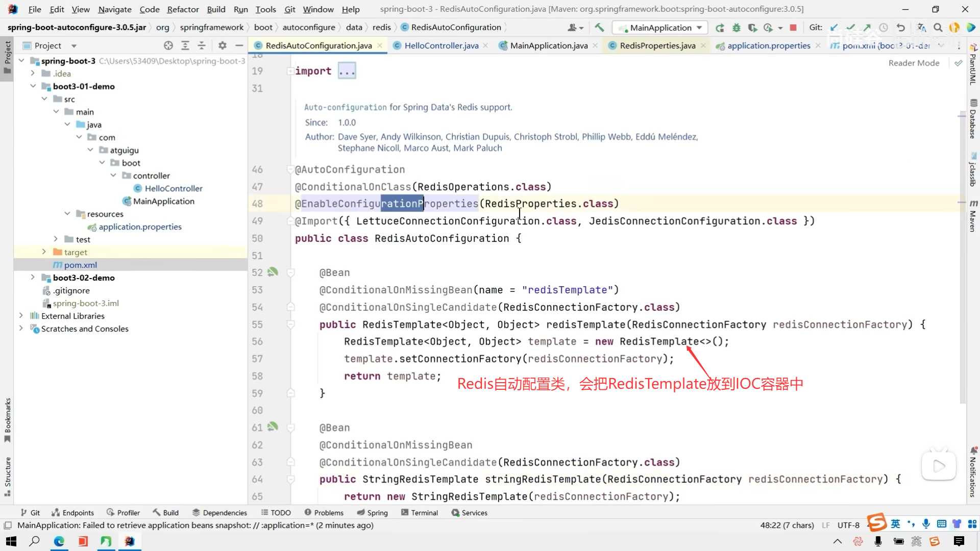Open the Terminal tool window
Viewport: 980px width, 551px height.
tap(420, 513)
